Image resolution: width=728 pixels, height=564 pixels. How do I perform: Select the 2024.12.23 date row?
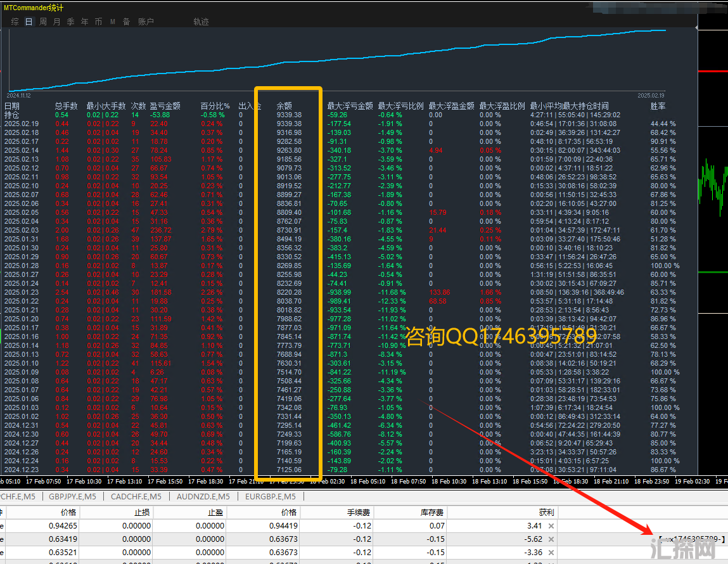(x=342, y=470)
